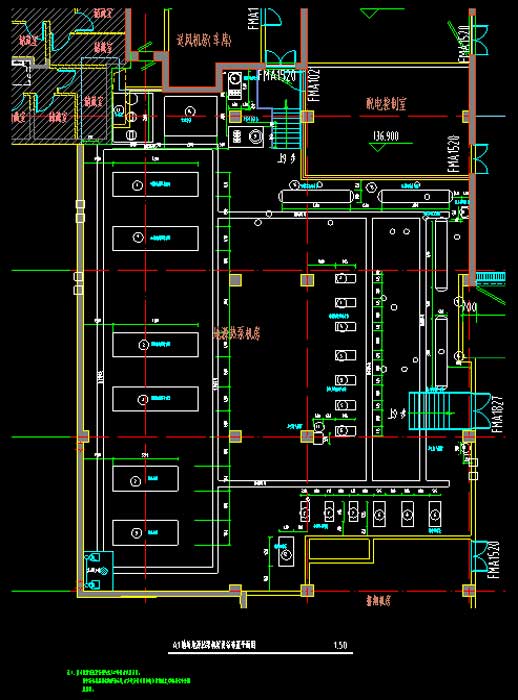Pick the horizontal tank left of the hexagon marker

point(316,196)
